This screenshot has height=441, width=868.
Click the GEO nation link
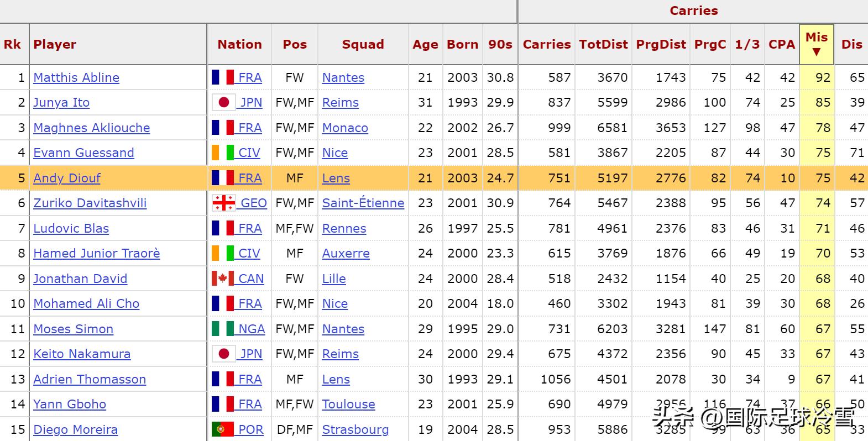coord(254,203)
